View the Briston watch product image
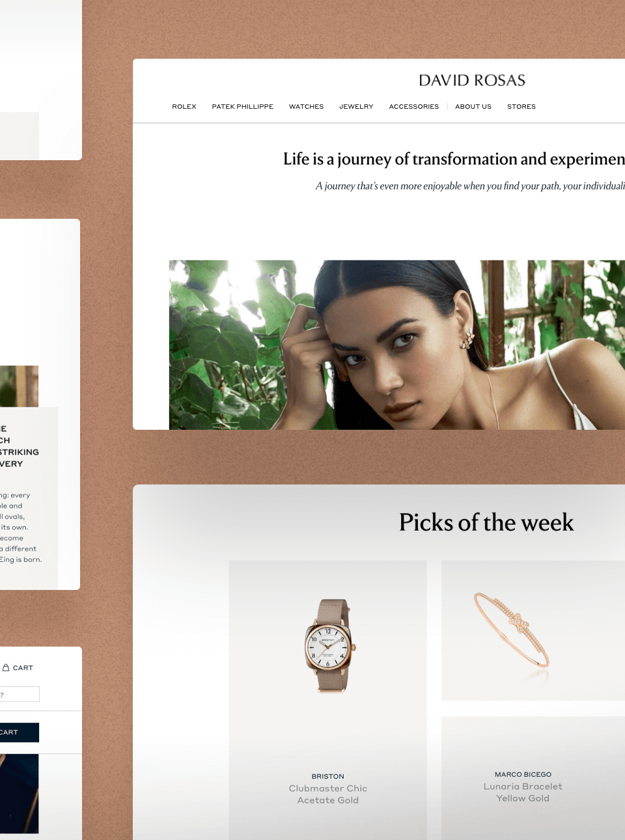This screenshot has width=625, height=840. (328, 645)
